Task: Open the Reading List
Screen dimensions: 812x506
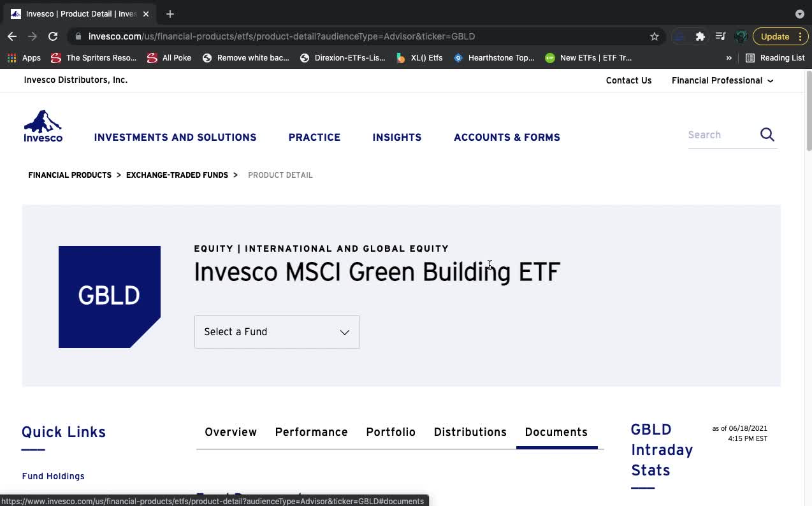Action: pos(775,58)
